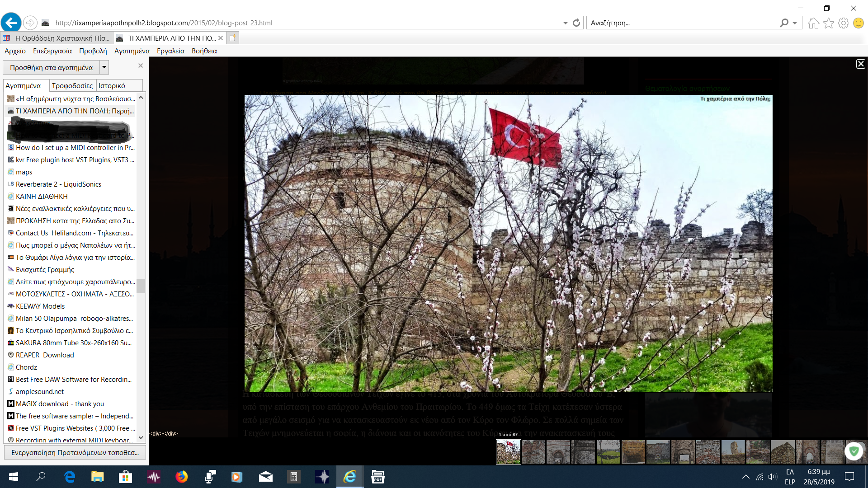Image resolution: width=868 pixels, height=488 pixels.
Task: Expand the address bar history dropdown
Action: pos(565,23)
